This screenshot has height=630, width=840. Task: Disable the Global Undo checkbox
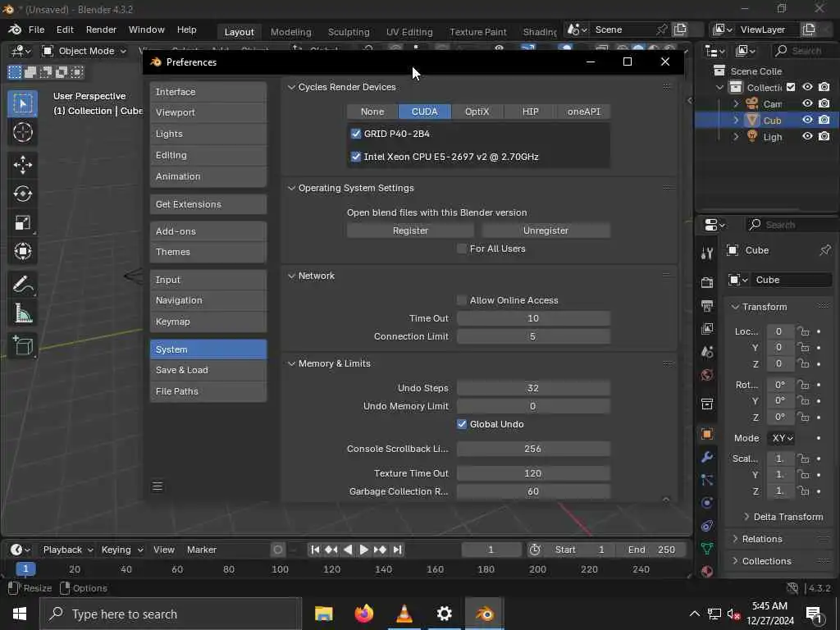(462, 424)
